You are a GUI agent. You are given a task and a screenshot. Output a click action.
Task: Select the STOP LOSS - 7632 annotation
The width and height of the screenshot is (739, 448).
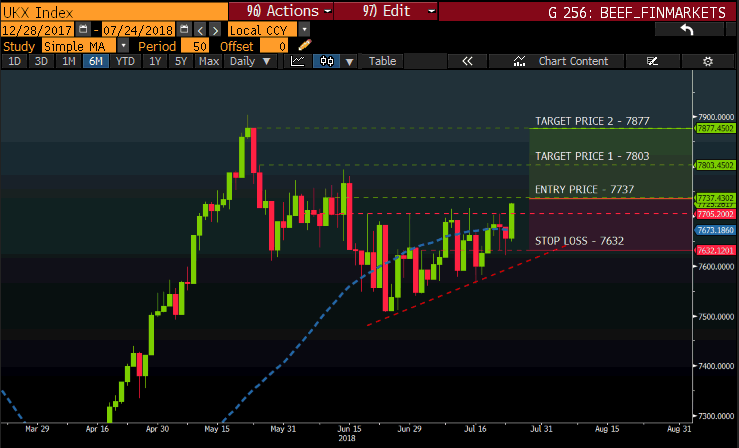coord(579,241)
